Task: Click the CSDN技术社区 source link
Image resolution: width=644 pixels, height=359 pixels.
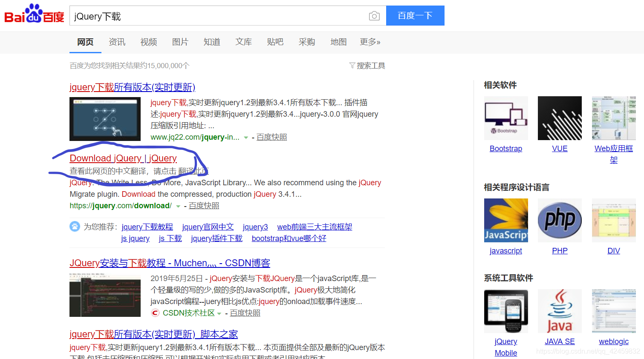Action: (189, 313)
